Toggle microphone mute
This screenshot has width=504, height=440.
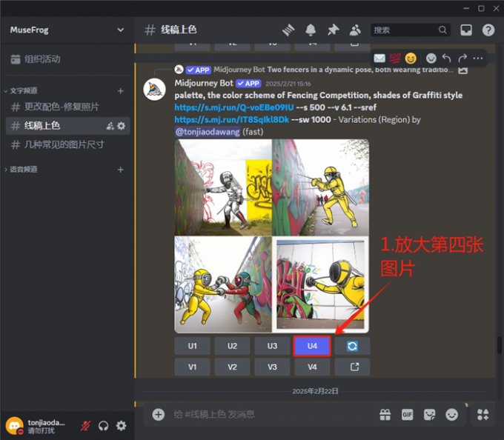85,426
